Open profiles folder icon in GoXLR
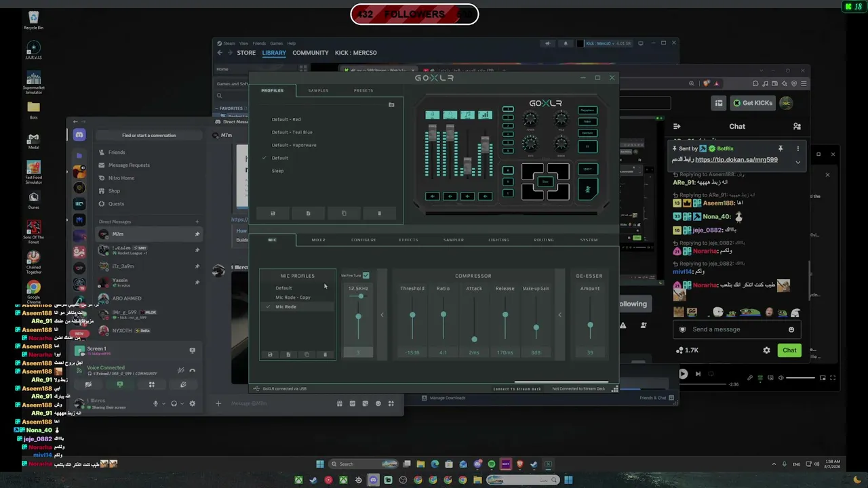The width and height of the screenshot is (868, 488). pos(391,105)
